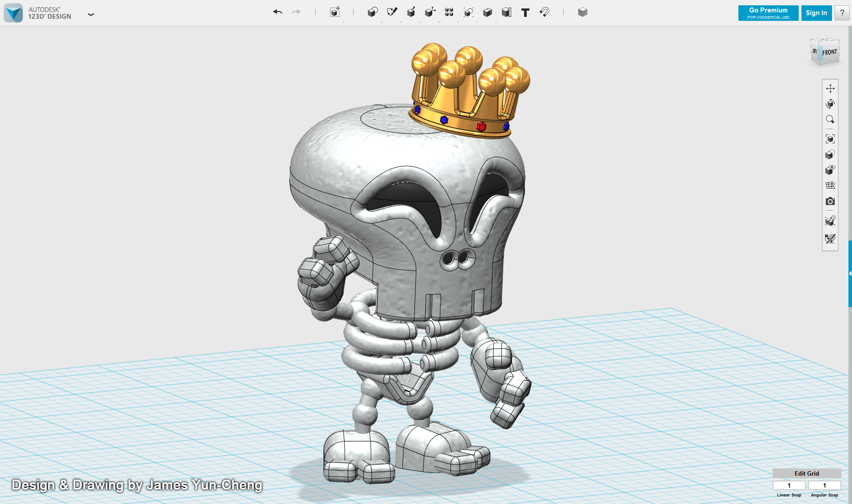852x504 pixels.
Task: Click the Redo arrow
Action: pyautogui.click(x=296, y=12)
